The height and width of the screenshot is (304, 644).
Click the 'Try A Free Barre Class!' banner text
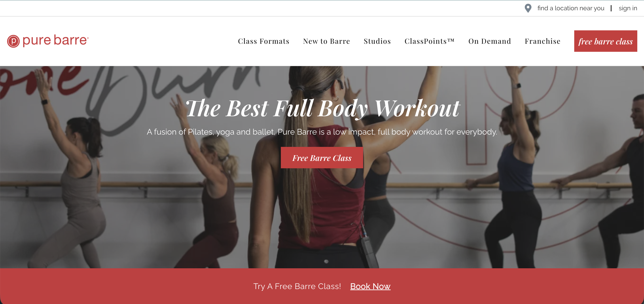pos(297,286)
